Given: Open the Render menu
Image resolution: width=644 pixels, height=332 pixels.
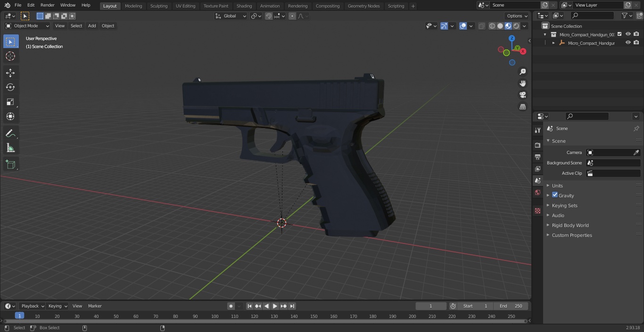Looking at the screenshot, I should click(x=47, y=5).
